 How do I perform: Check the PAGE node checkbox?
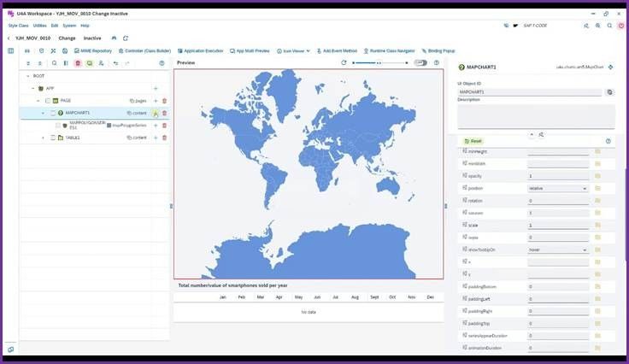click(48, 101)
